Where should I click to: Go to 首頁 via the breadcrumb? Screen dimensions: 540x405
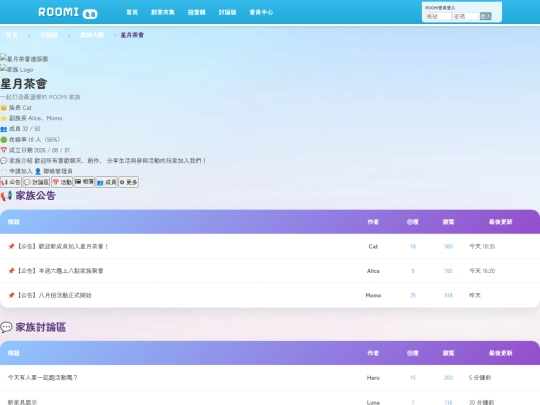click(12, 35)
